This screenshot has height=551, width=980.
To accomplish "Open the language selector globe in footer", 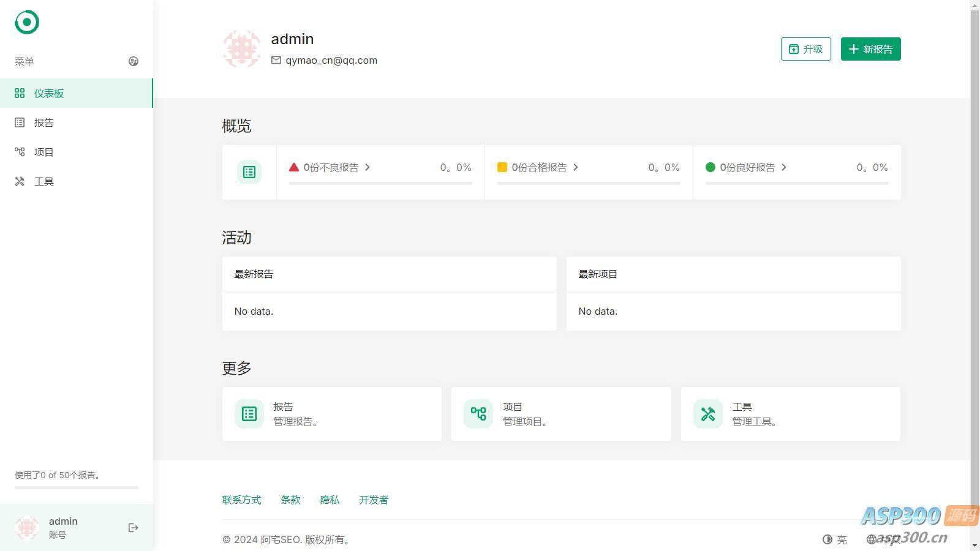I will point(872,539).
